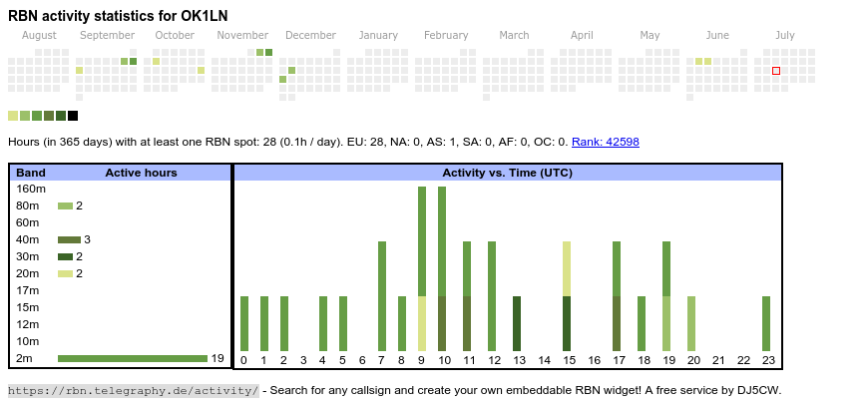Select the activity bar at hour 10
The width and height of the screenshot is (868, 406).
(x=442, y=268)
